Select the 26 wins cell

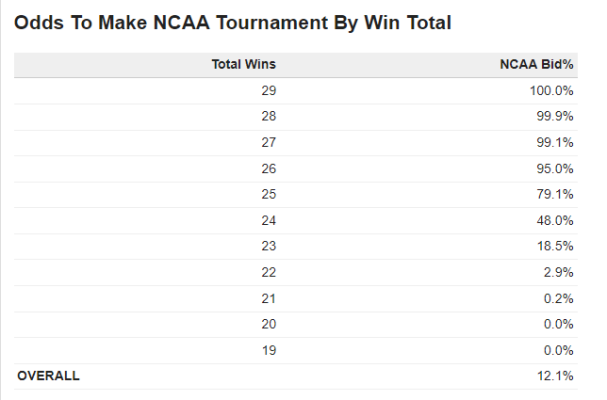(x=269, y=169)
